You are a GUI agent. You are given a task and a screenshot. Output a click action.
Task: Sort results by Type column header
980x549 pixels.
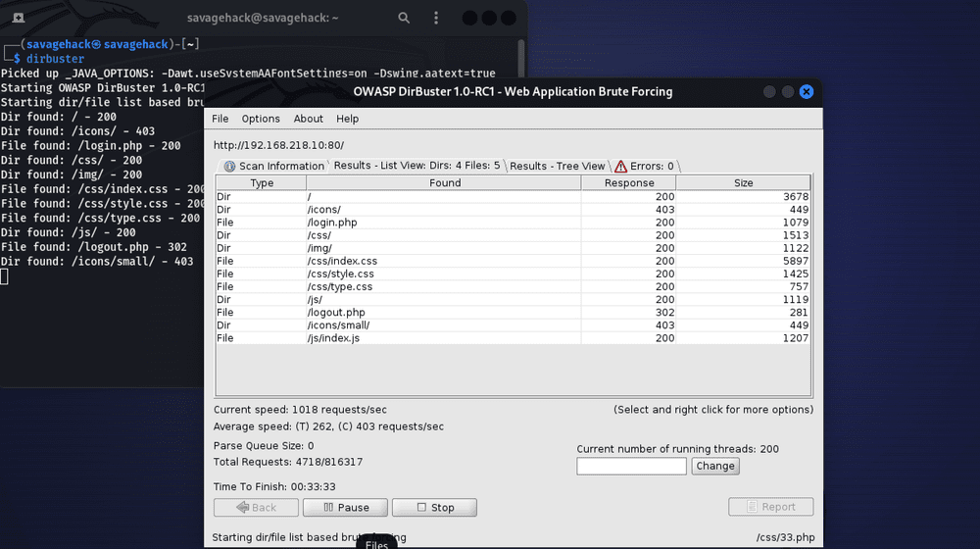pos(262,182)
